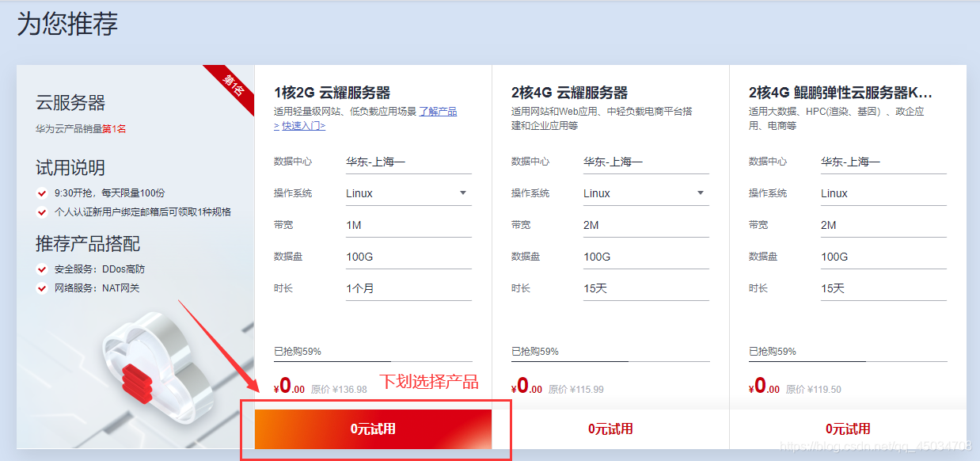
Task: Select 数据盘 100G in 鲲鹏 card
Action: (883, 257)
